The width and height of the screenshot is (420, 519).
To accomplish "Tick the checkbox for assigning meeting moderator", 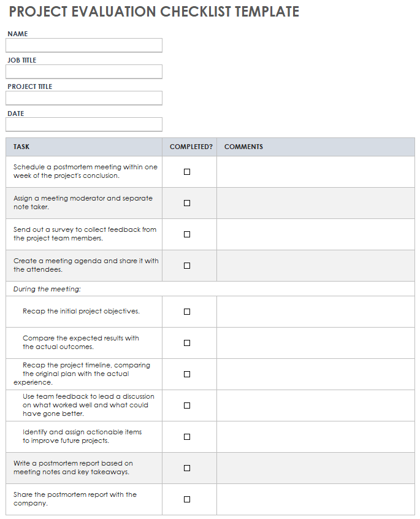I will (187, 203).
